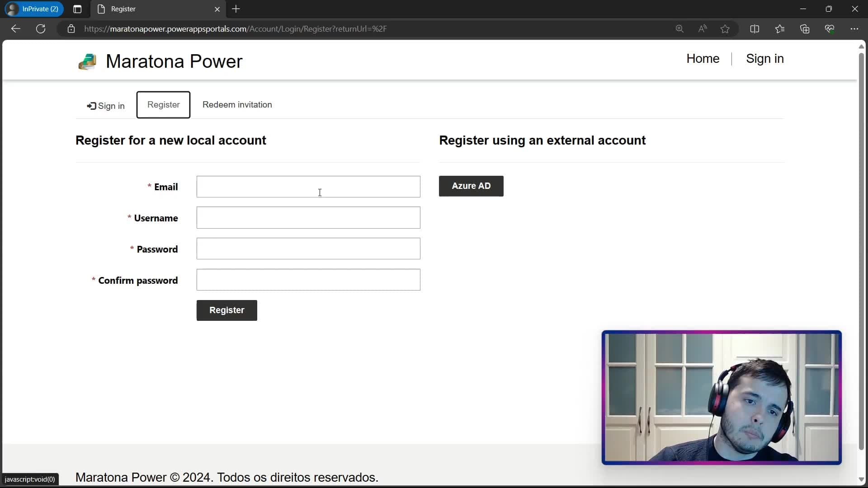Open the tab actions menu icon

[x=77, y=9]
